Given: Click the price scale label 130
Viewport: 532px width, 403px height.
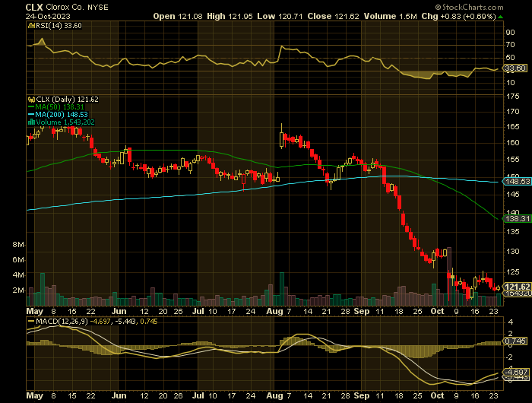Looking at the screenshot, I should click(x=512, y=252).
